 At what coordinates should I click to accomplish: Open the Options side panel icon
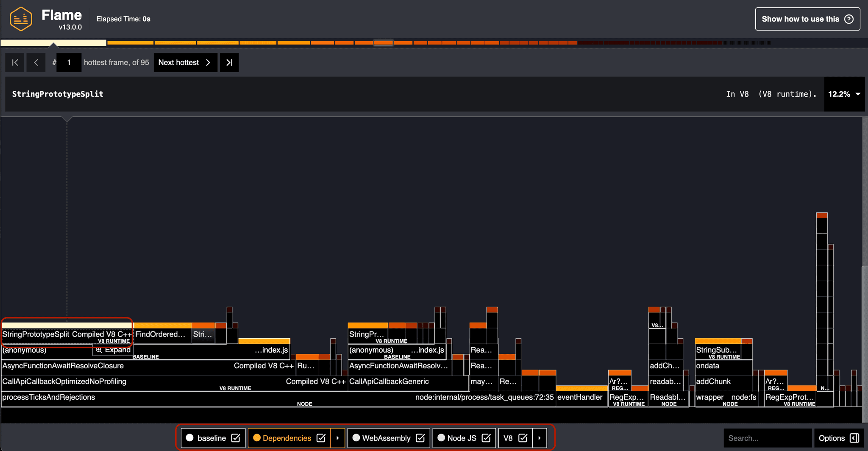click(855, 438)
